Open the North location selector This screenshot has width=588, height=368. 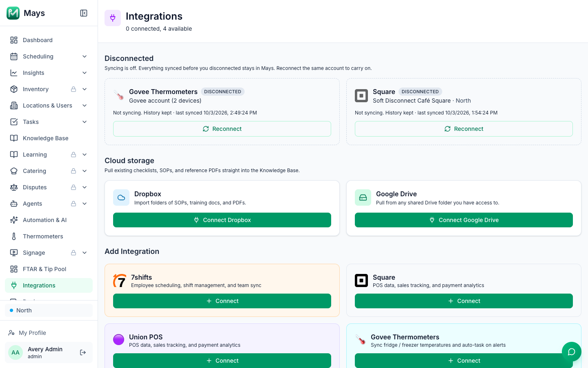click(x=49, y=310)
